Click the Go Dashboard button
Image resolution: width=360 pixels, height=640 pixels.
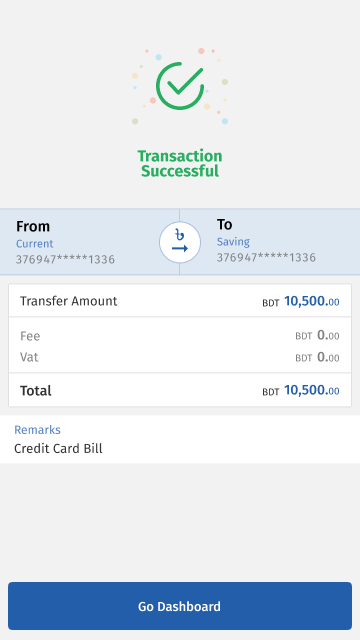coord(180,606)
